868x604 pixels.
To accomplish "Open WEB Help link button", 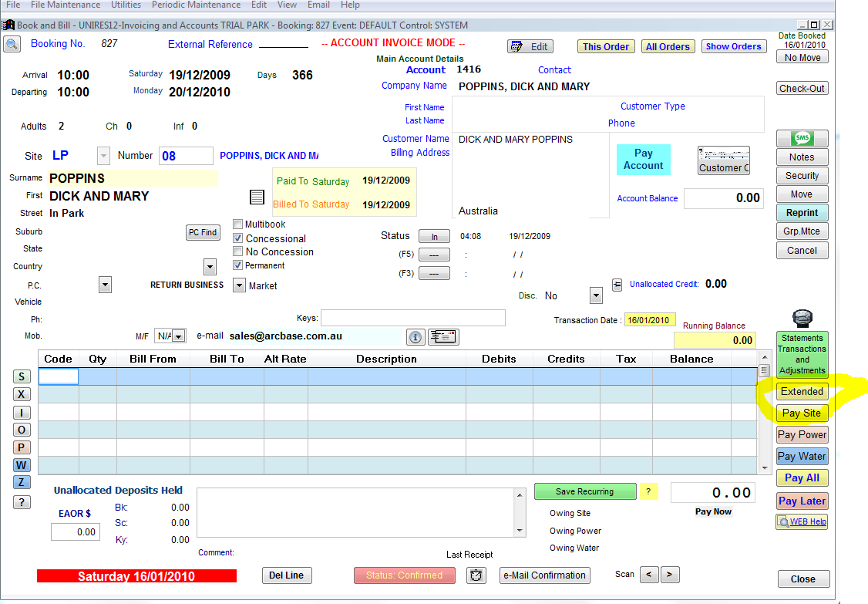I will (802, 521).
